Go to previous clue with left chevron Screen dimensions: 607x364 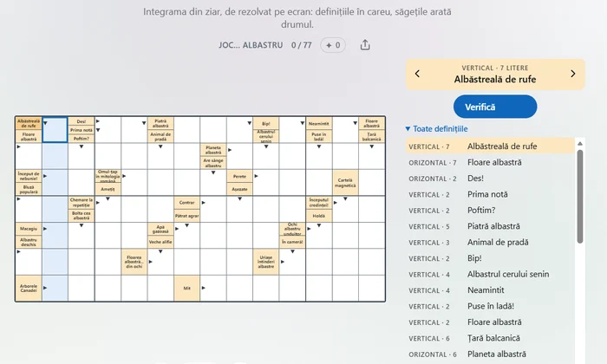[417, 74]
